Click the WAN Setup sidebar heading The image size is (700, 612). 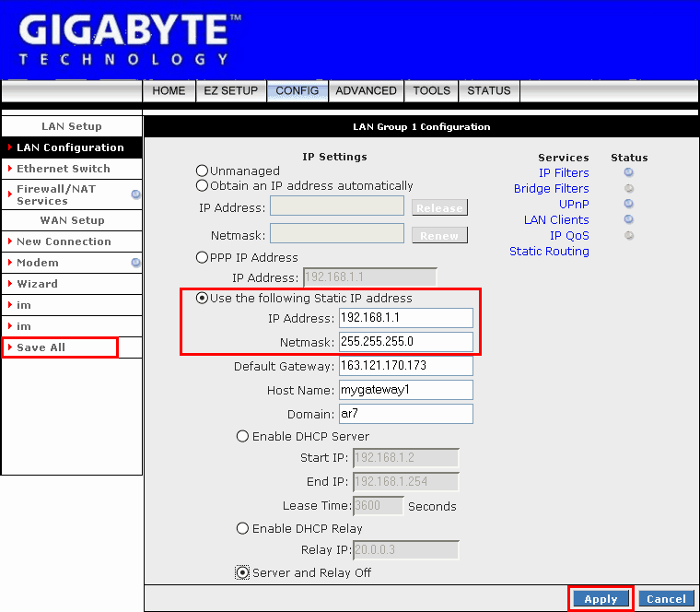(72, 220)
